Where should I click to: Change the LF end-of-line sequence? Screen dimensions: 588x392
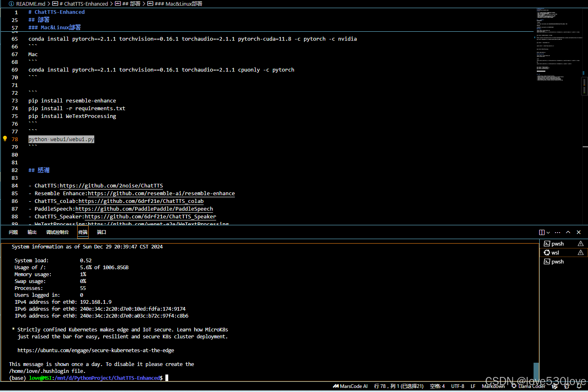pos(473,386)
